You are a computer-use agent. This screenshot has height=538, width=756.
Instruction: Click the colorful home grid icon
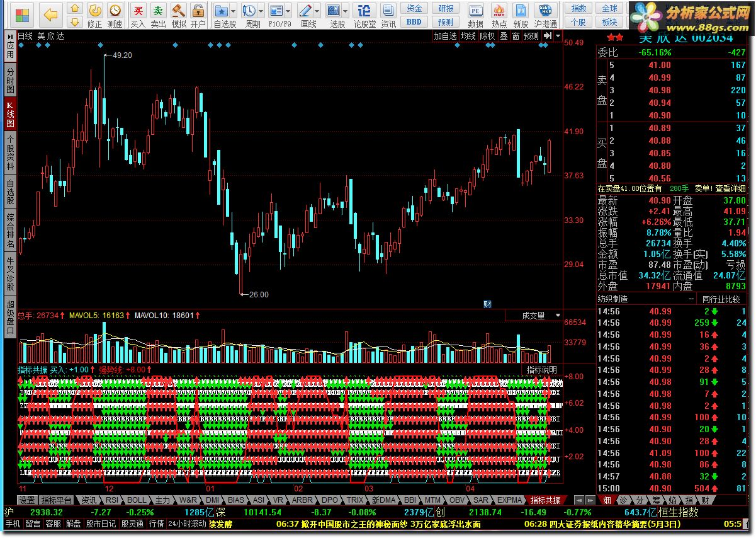[23, 14]
